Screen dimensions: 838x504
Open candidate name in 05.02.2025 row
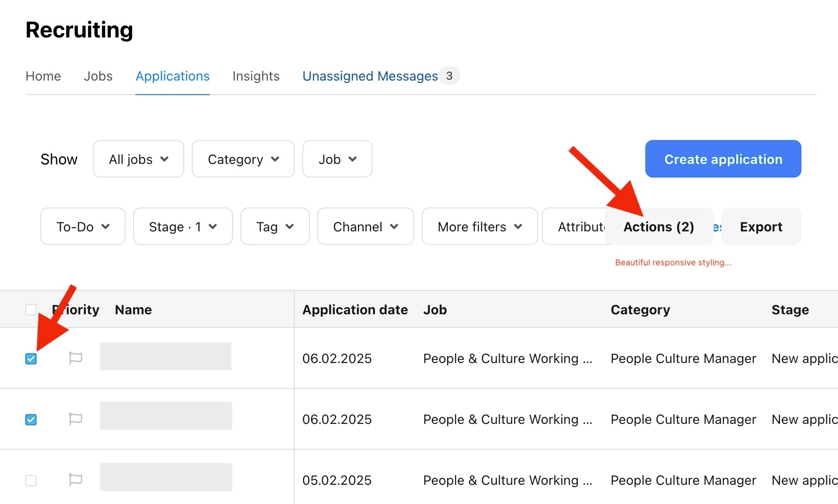coord(166,477)
